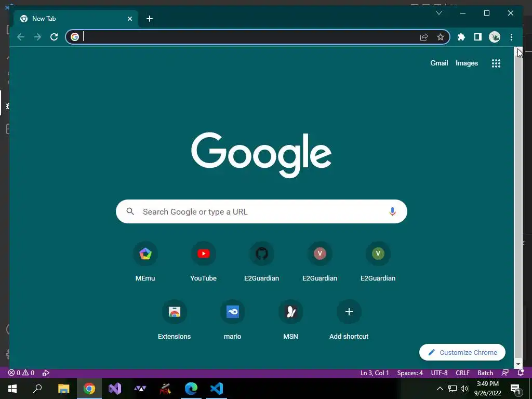This screenshot has width=532, height=399.
Task: Start voice search with the microphone
Action: (392, 211)
